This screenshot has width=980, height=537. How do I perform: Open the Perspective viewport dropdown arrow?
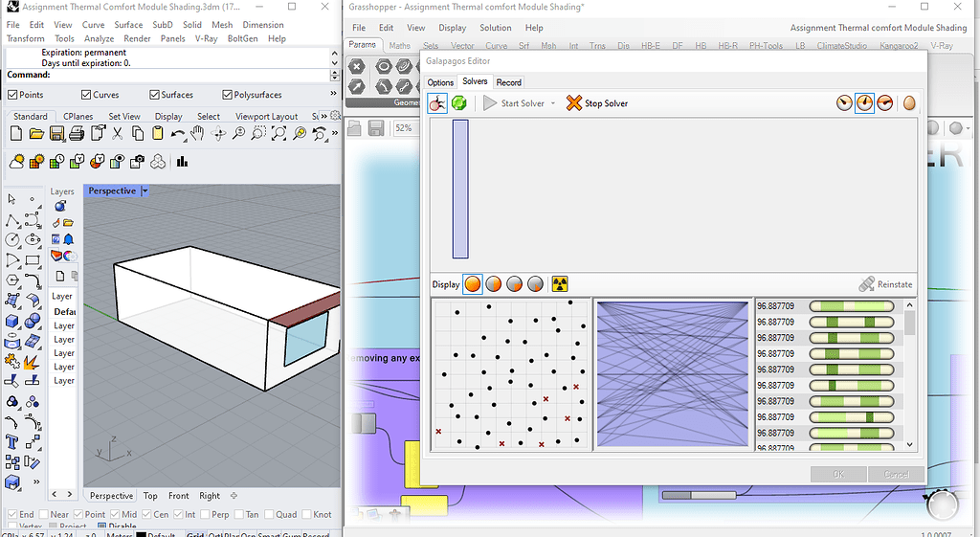coord(145,191)
